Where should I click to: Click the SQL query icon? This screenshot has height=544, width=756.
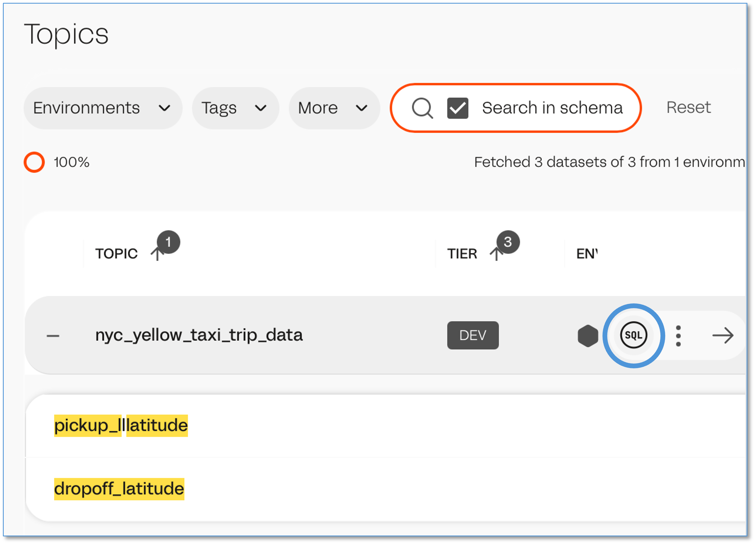click(633, 335)
